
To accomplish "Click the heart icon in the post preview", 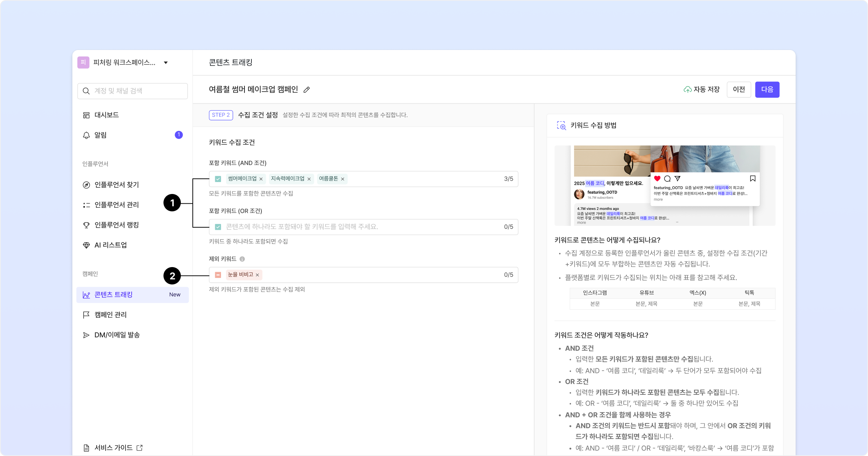I will click(x=657, y=178).
